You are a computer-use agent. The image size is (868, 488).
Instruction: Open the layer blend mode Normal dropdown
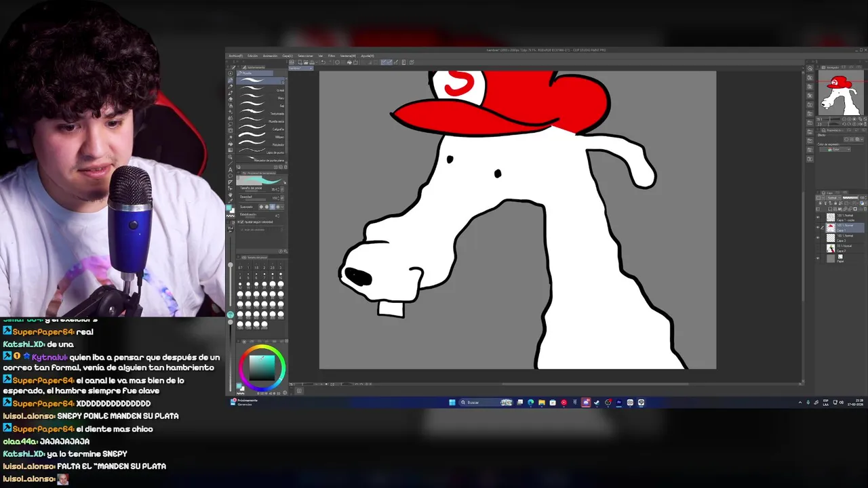[x=834, y=198]
